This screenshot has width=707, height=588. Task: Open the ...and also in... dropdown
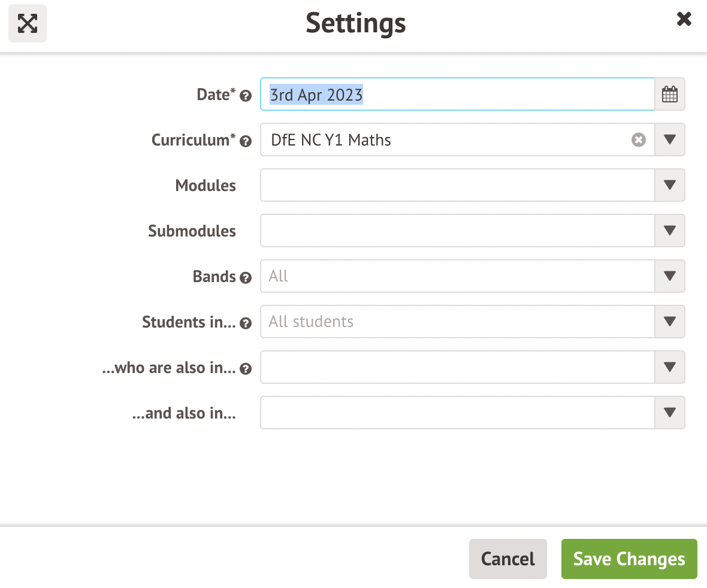[x=669, y=413]
